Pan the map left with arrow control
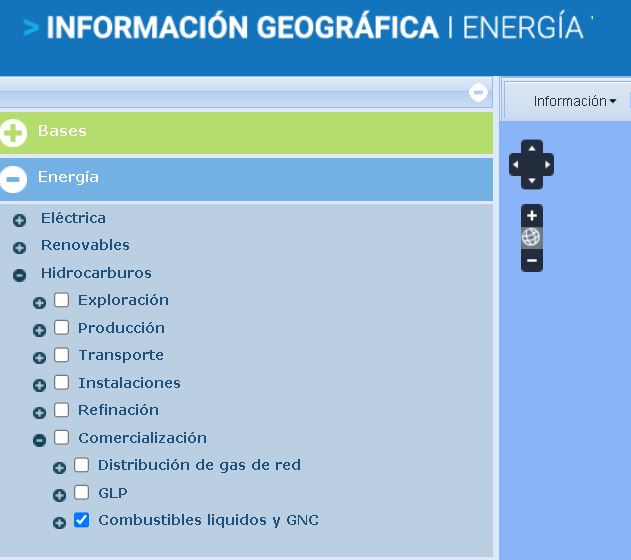631x560 pixels. 516,165
